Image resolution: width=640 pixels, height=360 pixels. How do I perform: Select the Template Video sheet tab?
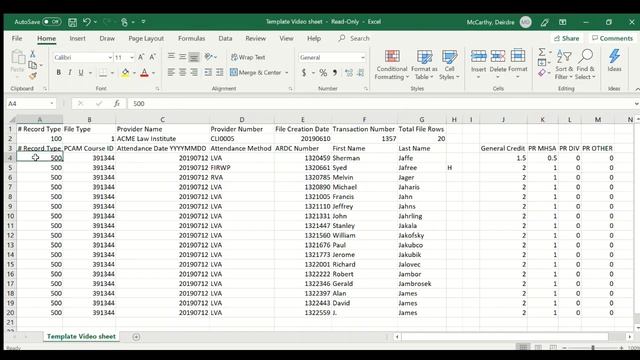(81, 336)
